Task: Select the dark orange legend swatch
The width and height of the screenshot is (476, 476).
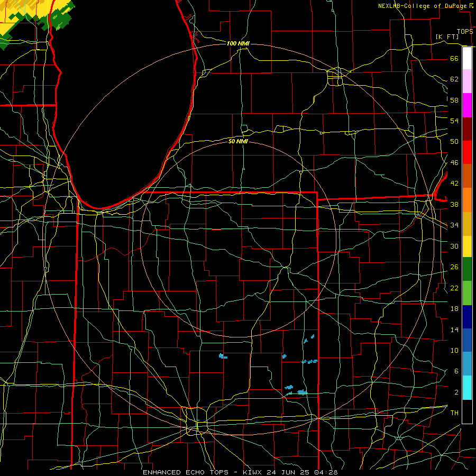Action: coord(467,176)
